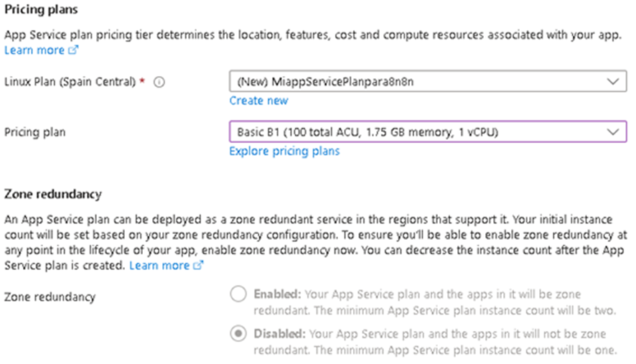The width and height of the screenshot is (636, 364).
Task: Click the red required asterisk by Linux Plan
Action: [142, 82]
